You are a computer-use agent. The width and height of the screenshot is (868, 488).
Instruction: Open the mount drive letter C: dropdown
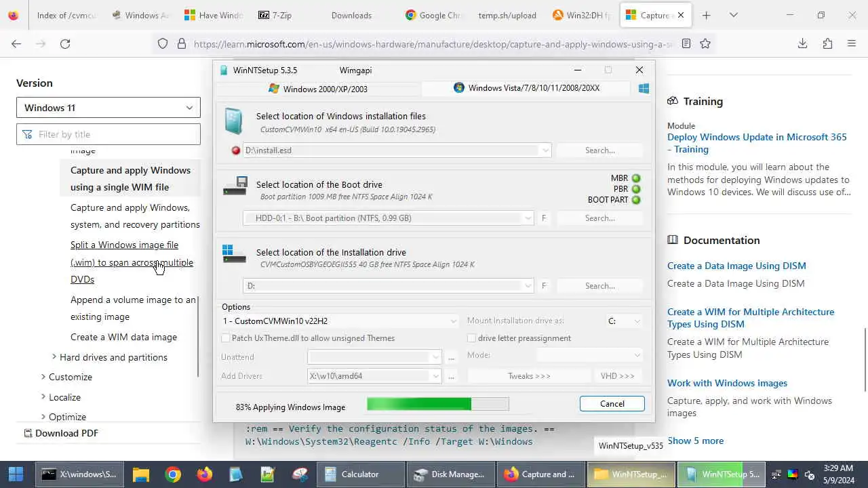coord(637,321)
